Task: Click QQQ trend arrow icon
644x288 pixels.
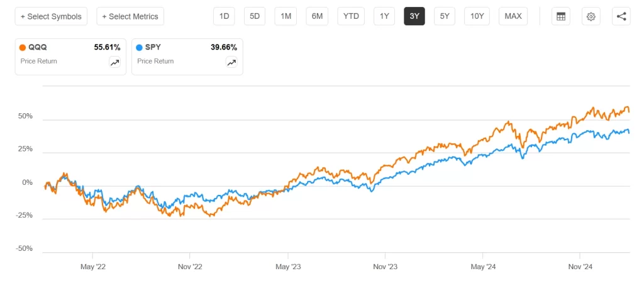Action: (x=114, y=62)
